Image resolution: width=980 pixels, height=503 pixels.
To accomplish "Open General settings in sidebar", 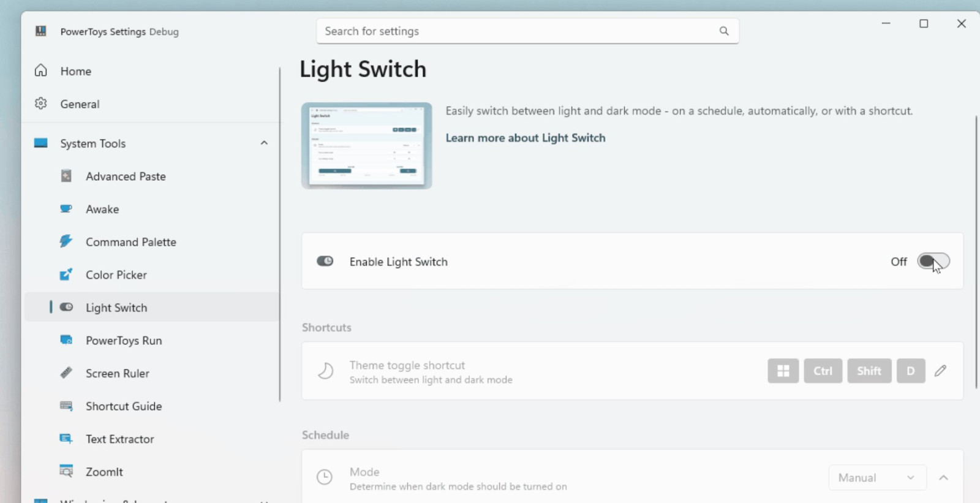I will pyautogui.click(x=80, y=104).
